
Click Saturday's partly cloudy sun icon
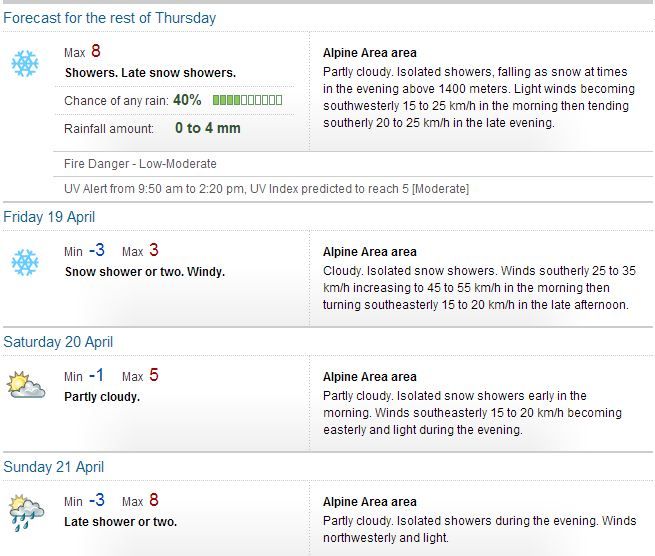coord(25,386)
